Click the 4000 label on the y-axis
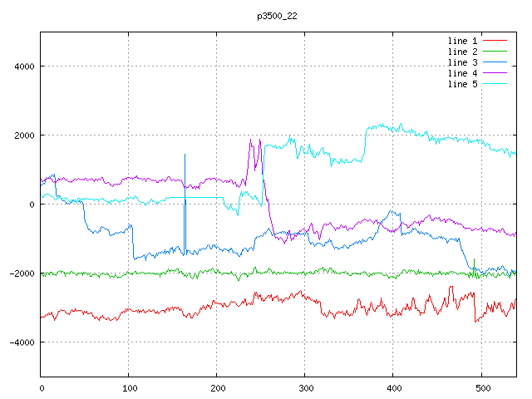Screen dimensions: 532x399 click(22, 66)
